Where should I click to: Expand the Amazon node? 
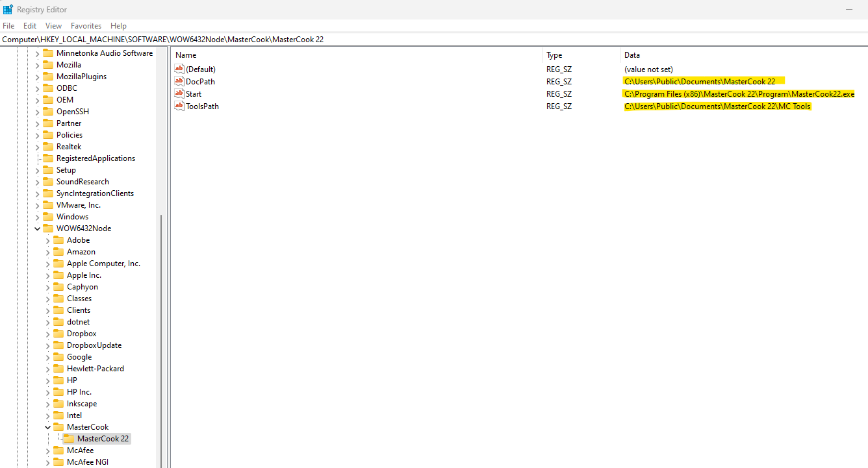pyautogui.click(x=47, y=252)
